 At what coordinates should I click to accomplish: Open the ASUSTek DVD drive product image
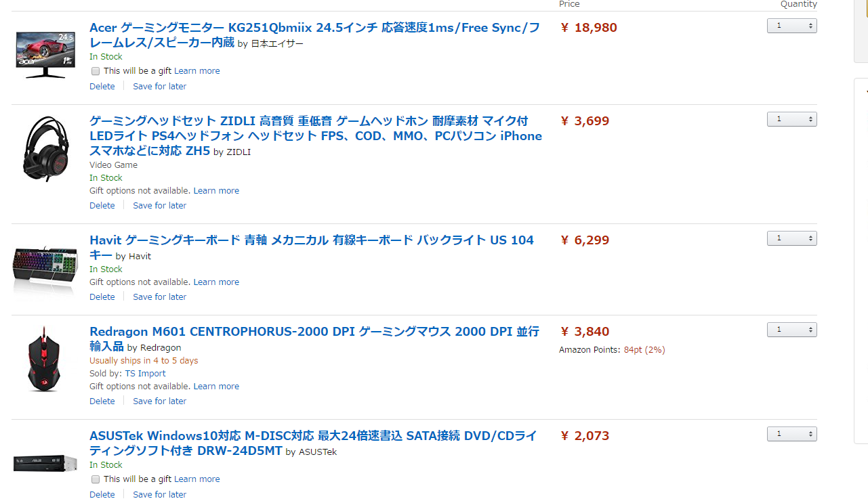pyautogui.click(x=45, y=464)
